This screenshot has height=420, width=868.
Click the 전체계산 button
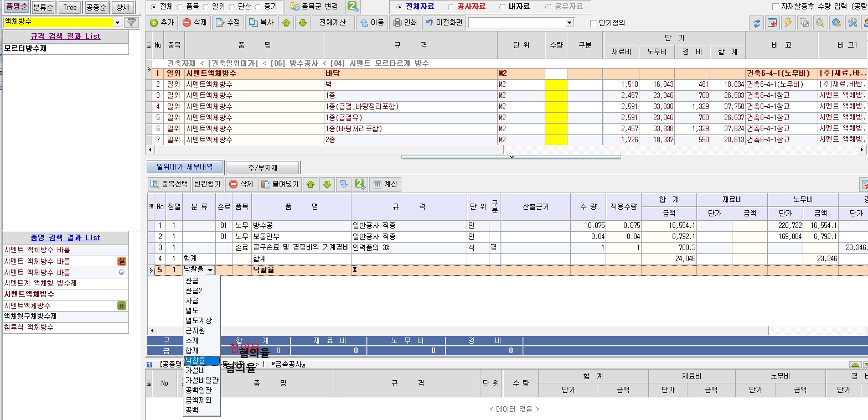[x=332, y=23]
